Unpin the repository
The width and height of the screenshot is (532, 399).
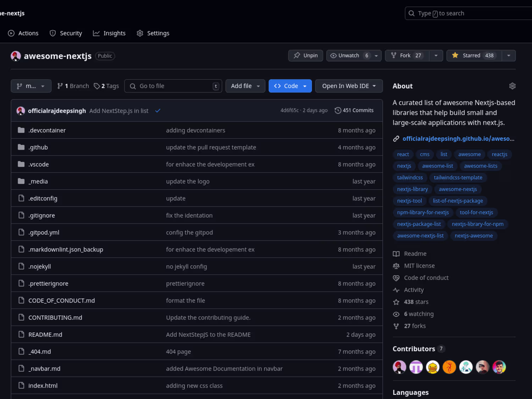(306, 56)
